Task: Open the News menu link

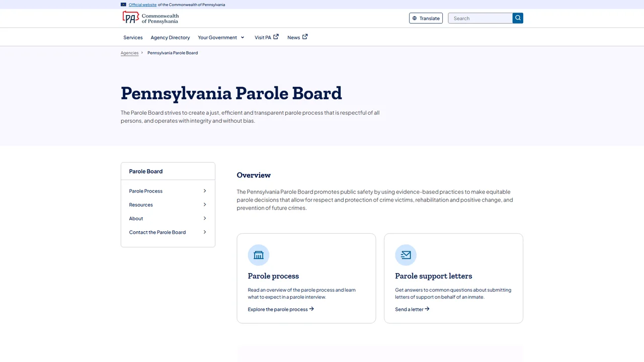Action: 297,37
